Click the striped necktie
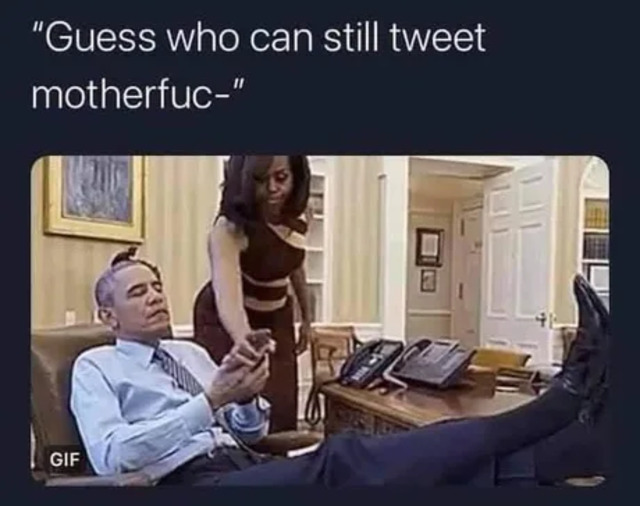Image resolution: width=640 pixels, height=506 pixels. (x=180, y=371)
